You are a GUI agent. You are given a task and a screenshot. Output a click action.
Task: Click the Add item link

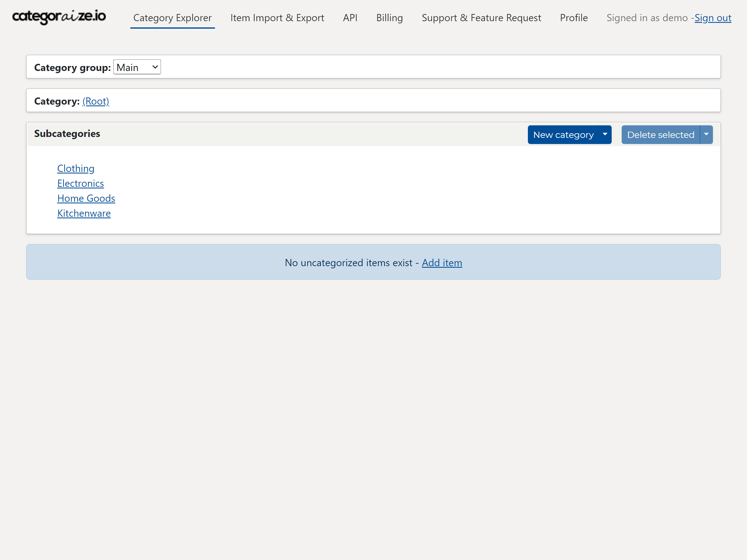click(442, 262)
